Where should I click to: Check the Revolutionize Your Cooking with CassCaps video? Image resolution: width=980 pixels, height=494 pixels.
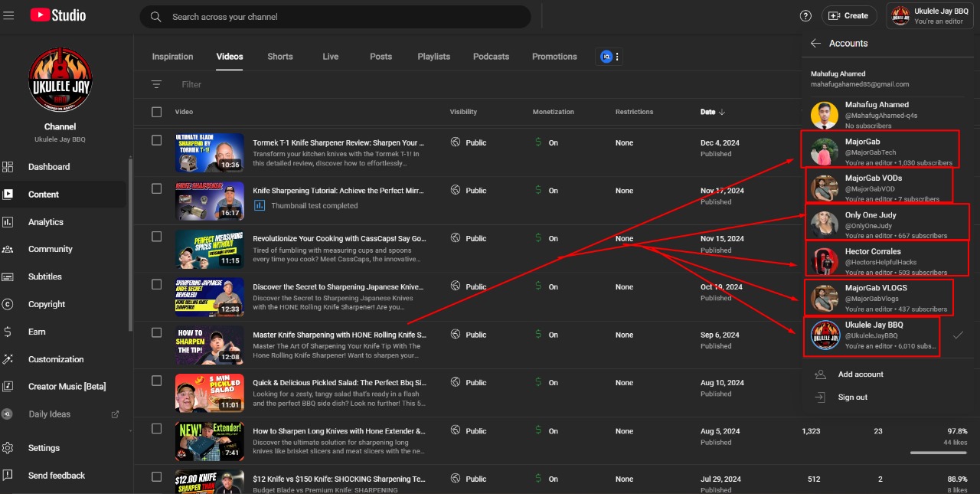pyautogui.click(x=157, y=237)
